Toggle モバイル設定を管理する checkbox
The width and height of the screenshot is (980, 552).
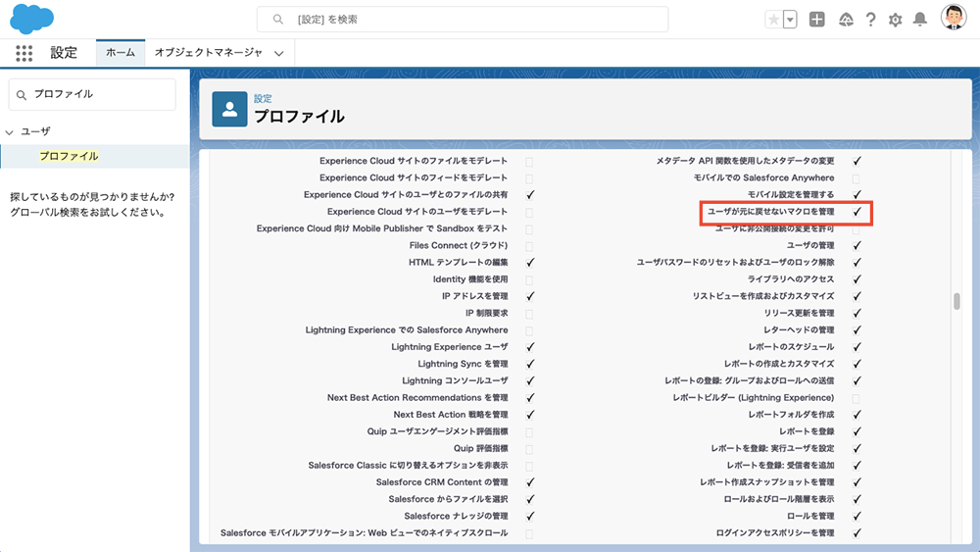(857, 195)
